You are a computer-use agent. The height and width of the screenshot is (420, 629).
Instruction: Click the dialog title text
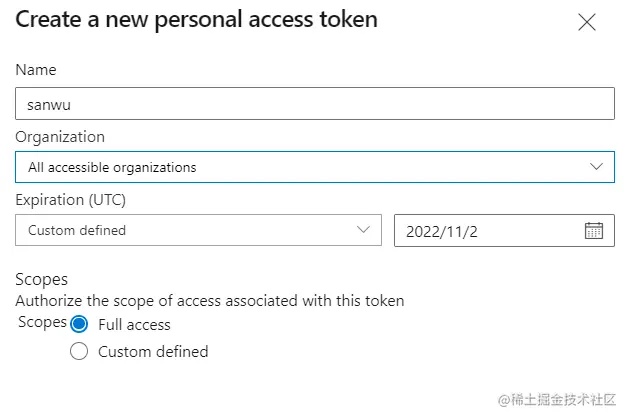pos(196,19)
